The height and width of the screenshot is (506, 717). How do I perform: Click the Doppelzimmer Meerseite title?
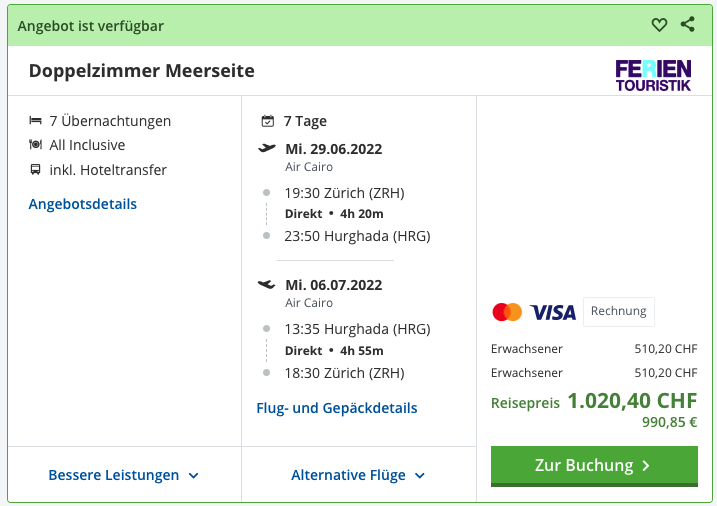click(x=142, y=71)
